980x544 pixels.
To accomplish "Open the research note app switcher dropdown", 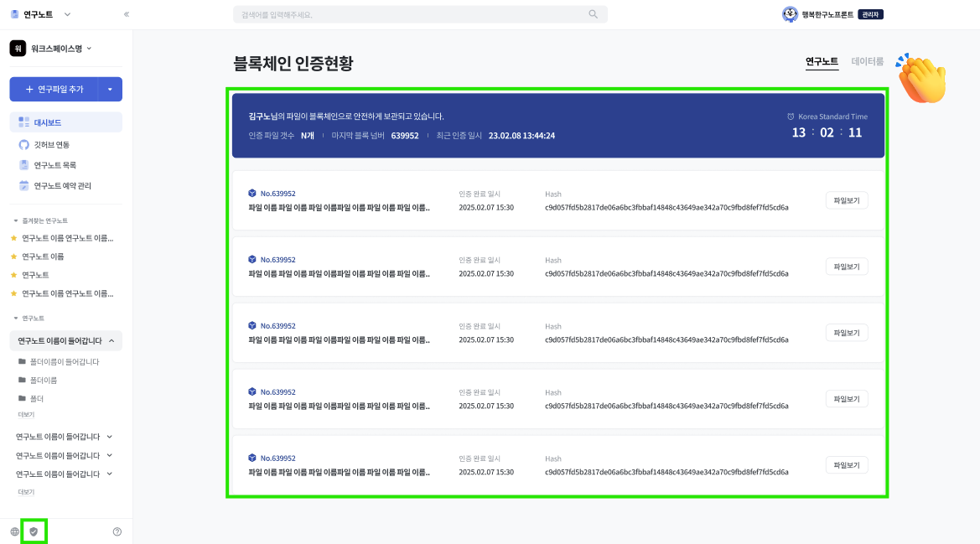I will [x=68, y=13].
